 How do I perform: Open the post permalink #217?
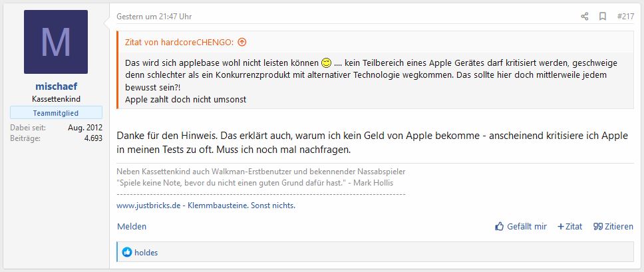(x=625, y=17)
